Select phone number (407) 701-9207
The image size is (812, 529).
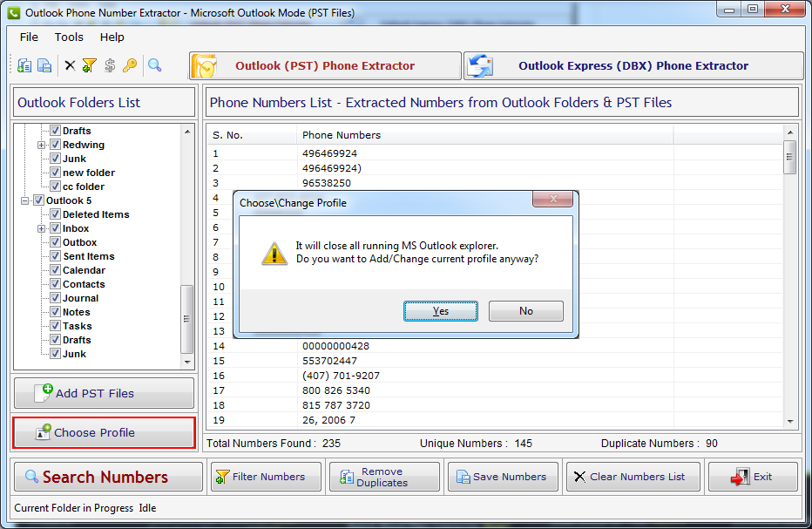341,376
